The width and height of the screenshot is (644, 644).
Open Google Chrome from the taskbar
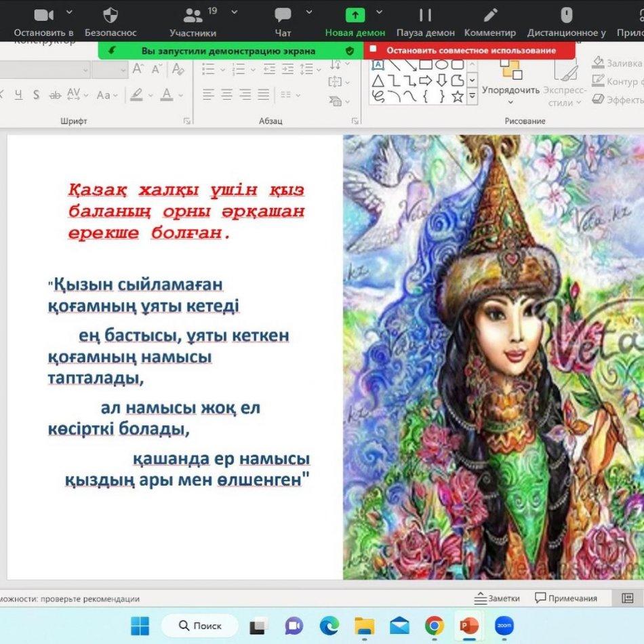[435, 625]
